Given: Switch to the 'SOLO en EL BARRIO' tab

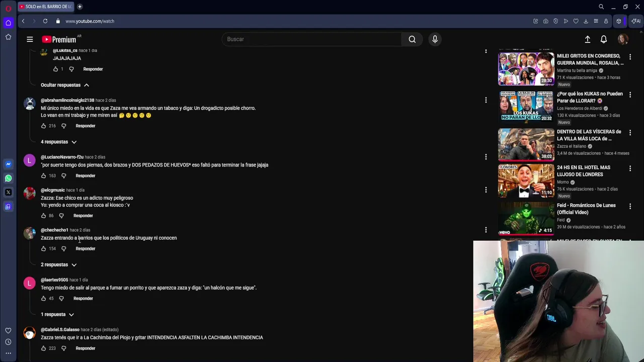Looking at the screenshot, I should (46, 7).
